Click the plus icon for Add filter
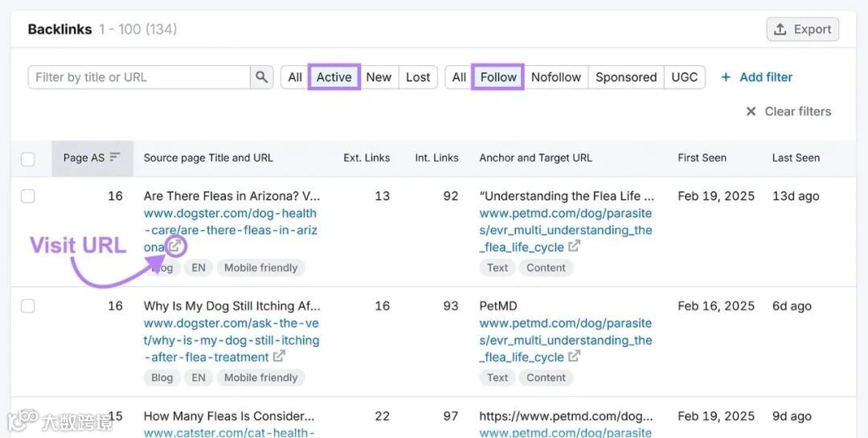 pos(726,77)
